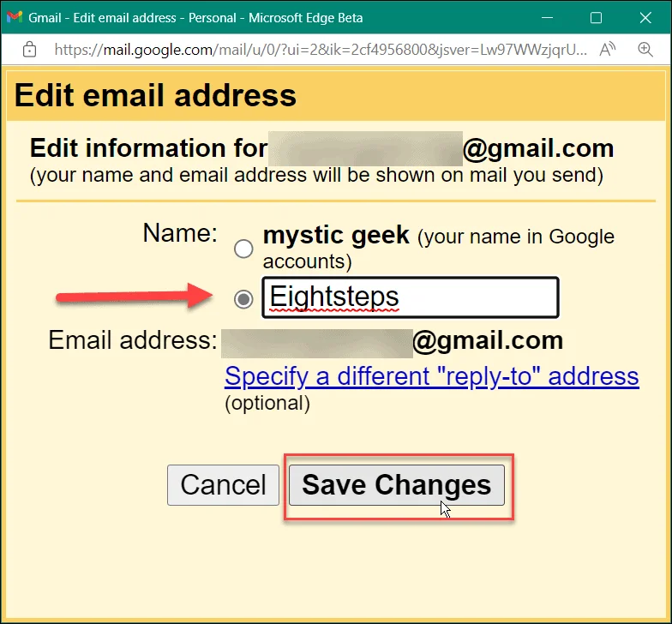
Task: Minimize the Edge Beta window
Action: pyautogui.click(x=547, y=17)
